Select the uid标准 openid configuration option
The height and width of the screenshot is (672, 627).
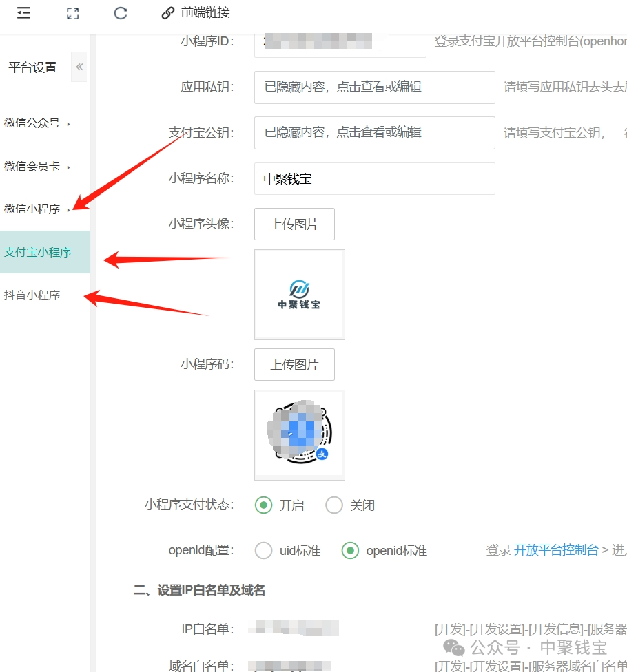click(x=263, y=550)
